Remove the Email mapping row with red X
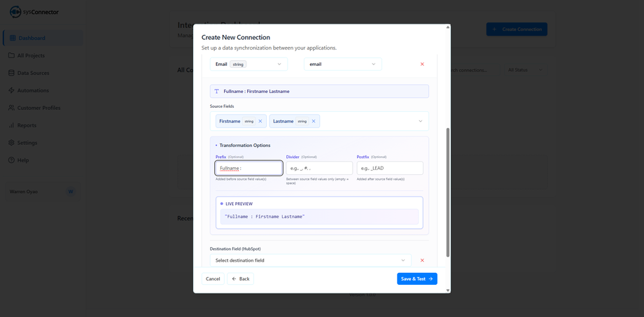Screen dimensions: 644x317 point(422,64)
